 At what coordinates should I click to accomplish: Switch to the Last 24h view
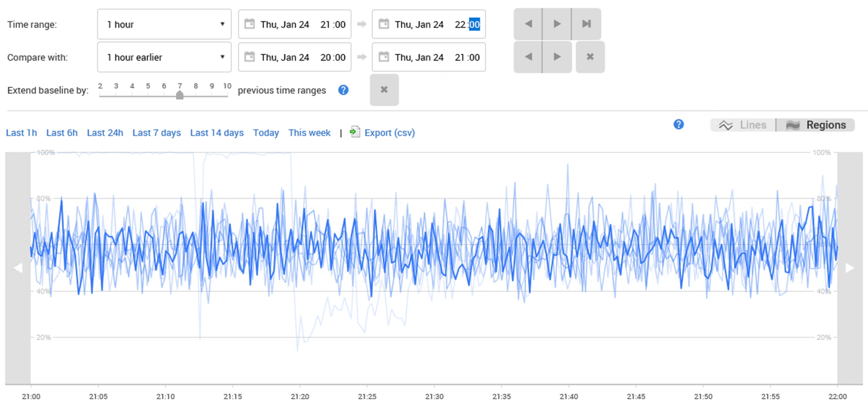[105, 133]
